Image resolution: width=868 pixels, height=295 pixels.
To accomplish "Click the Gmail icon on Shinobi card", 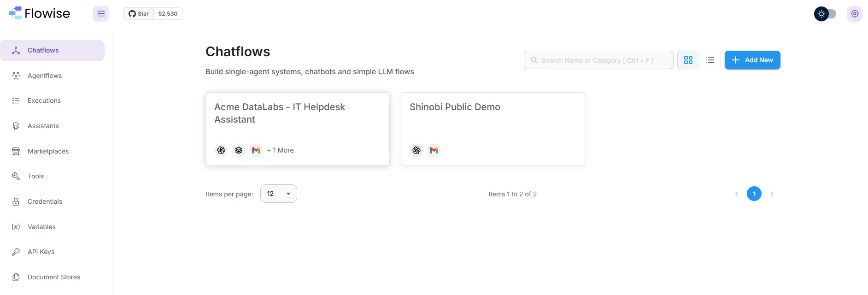I will 434,150.
